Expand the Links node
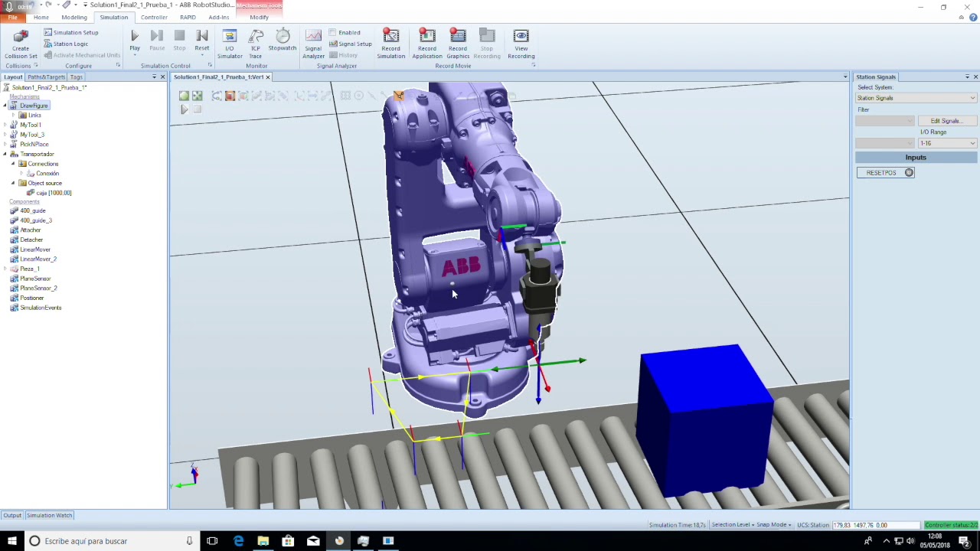The width and height of the screenshot is (980, 551). [x=13, y=115]
